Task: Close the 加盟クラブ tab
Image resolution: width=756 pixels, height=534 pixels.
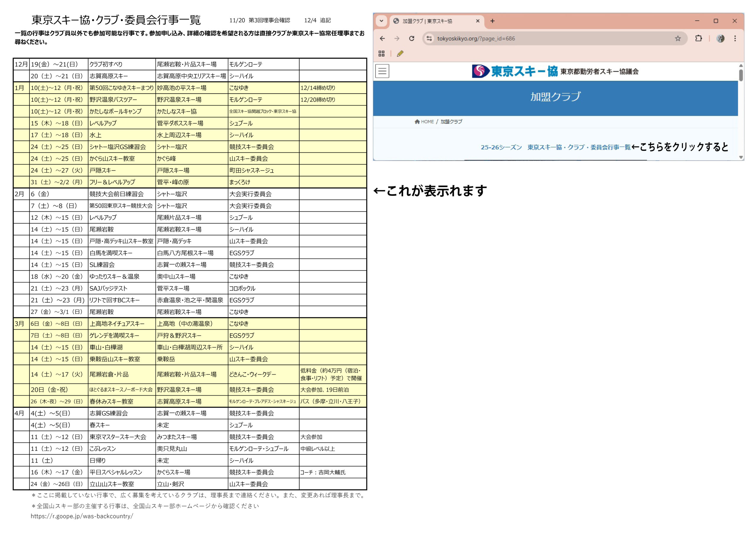Action: [x=478, y=21]
